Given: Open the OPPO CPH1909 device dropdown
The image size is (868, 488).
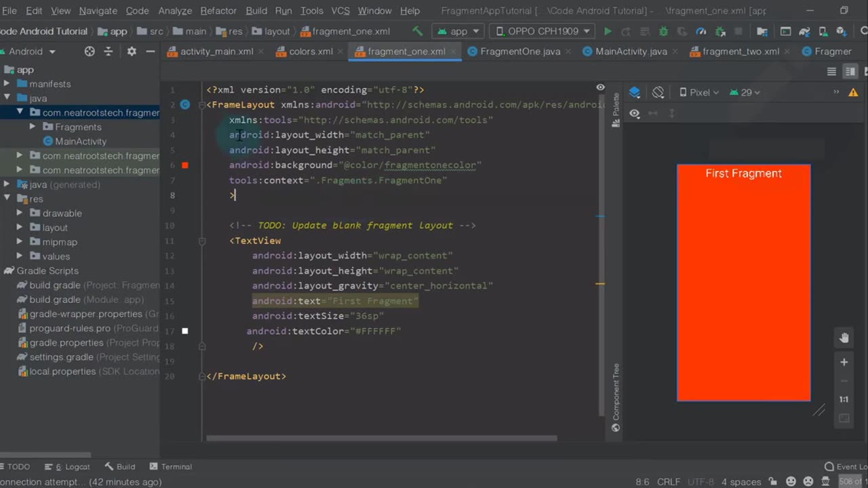Looking at the screenshot, I should coord(542,31).
